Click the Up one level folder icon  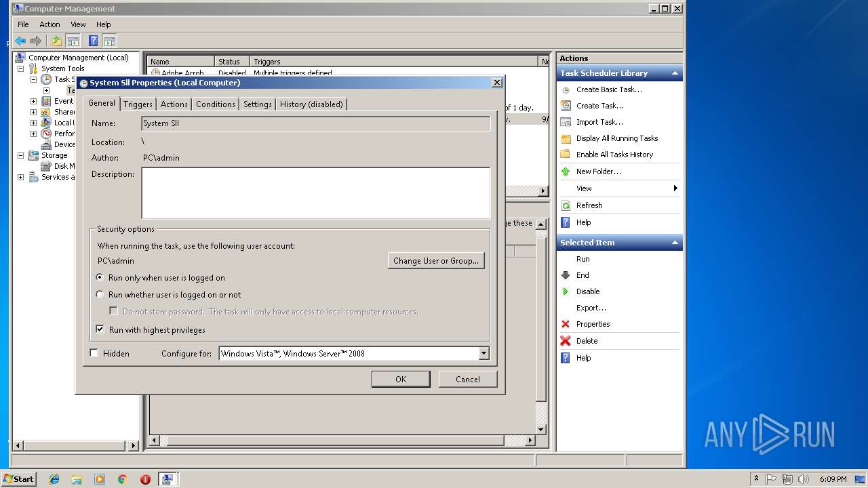[x=57, y=41]
